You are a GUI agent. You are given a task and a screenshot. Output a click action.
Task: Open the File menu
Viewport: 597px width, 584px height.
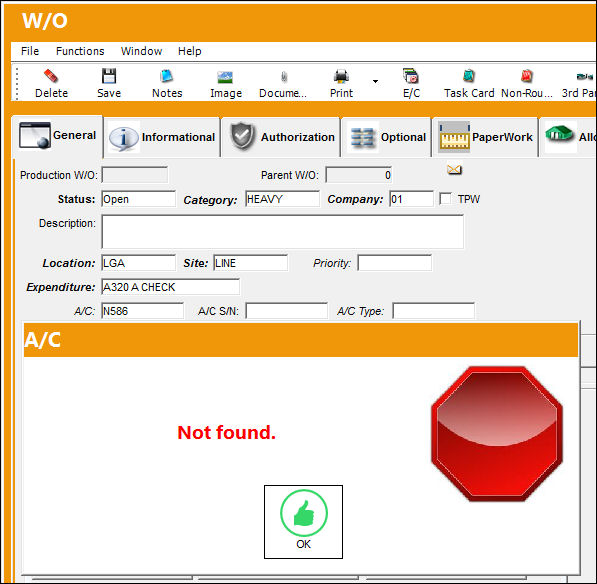30,51
